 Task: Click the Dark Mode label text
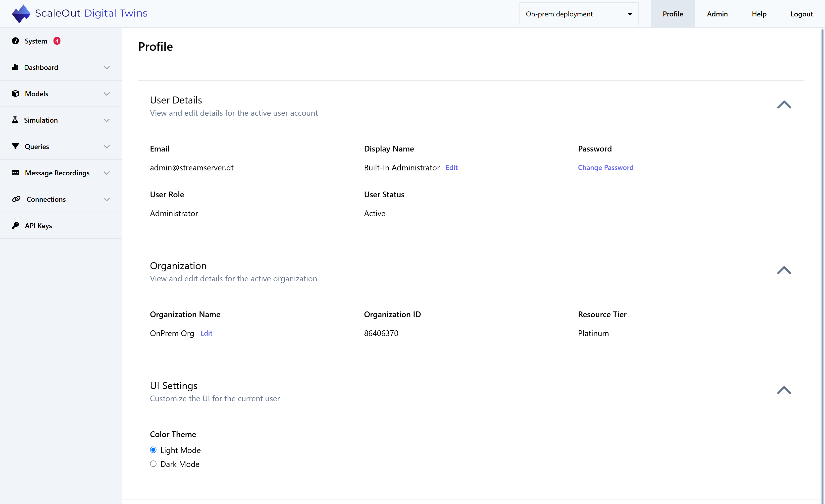180,464
